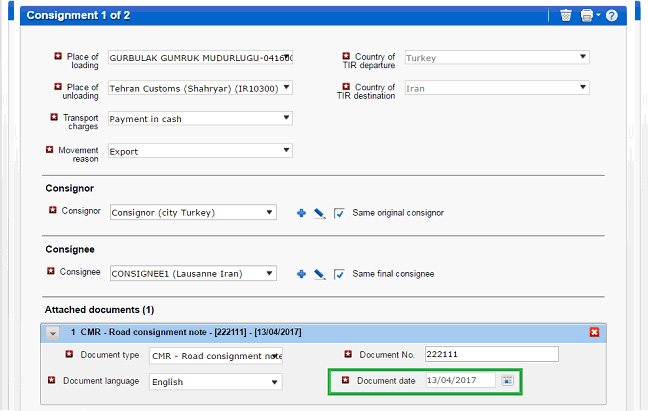
Task: Click the print icon in consignment header
Action: (x=587, y=15)
